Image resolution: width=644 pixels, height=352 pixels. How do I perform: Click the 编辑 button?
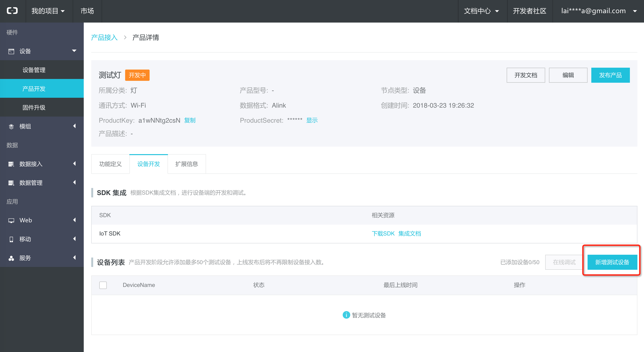[568, 75]
